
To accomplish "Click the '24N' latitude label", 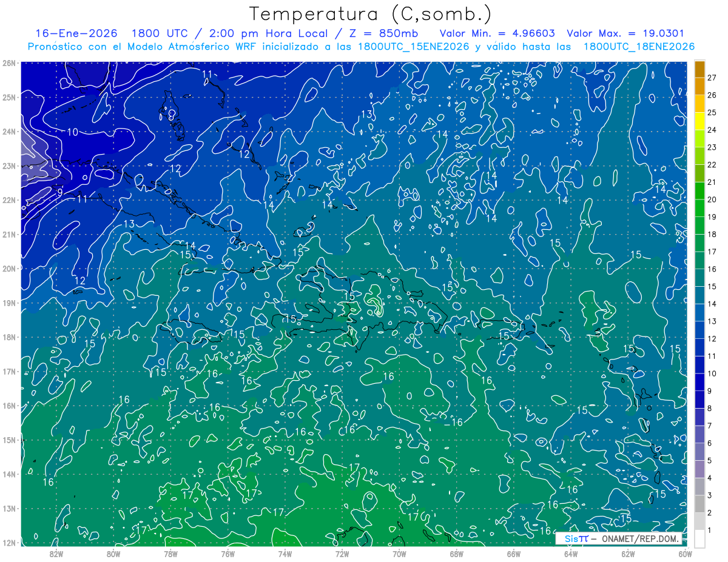I will click(8, 132).
